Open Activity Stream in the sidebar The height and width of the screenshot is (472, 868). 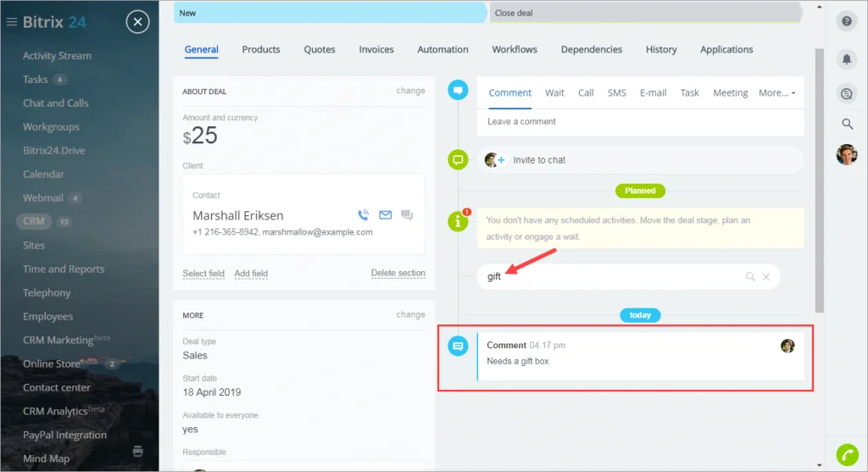pyautogui.click(x=57, y=56)
